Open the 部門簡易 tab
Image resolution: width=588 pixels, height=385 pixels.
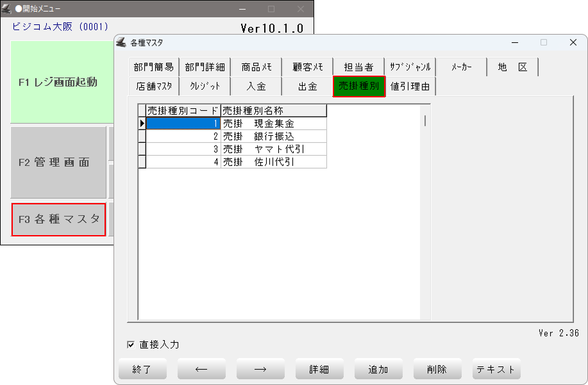153,67
